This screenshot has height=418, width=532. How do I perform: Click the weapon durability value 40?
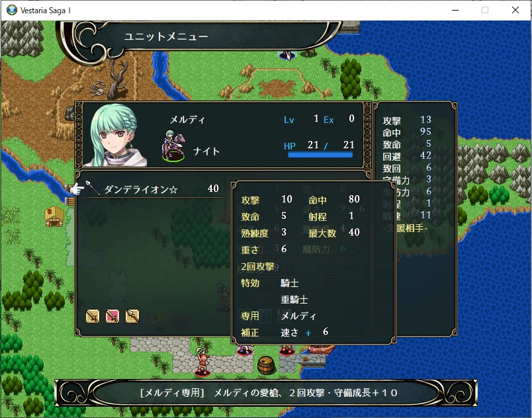pyautogui.click(x=213, y=188)
